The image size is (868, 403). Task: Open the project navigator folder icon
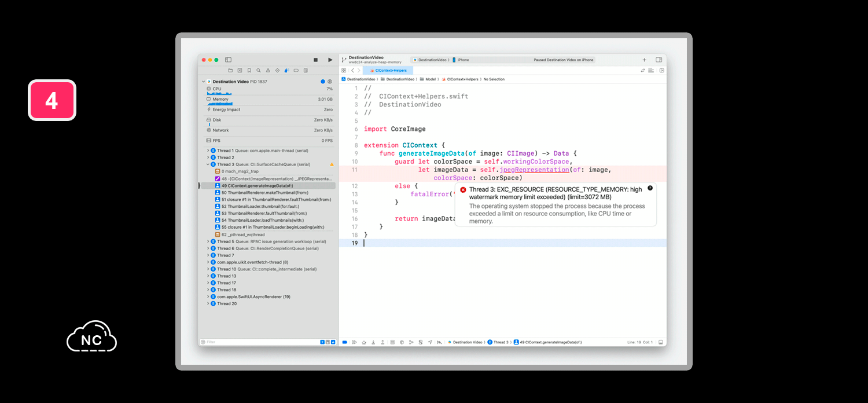[x=230, y=70]
